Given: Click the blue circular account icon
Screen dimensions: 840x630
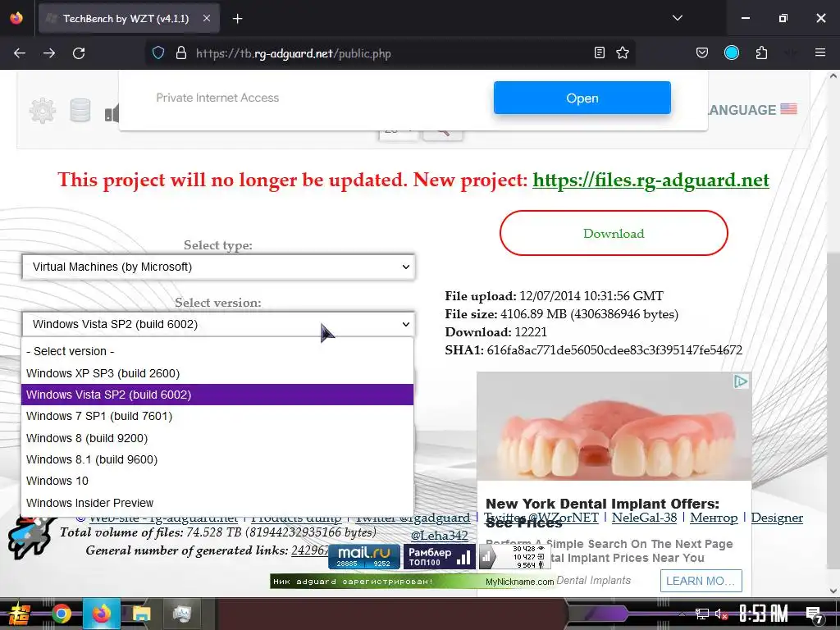Looking at the screenshot, I should [731, 52].
